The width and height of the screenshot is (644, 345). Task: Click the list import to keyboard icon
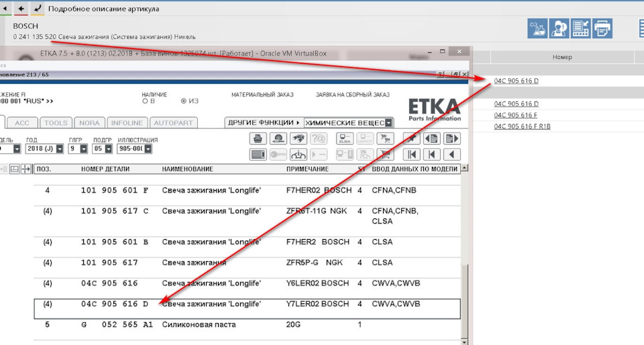[x=580, y=28]
